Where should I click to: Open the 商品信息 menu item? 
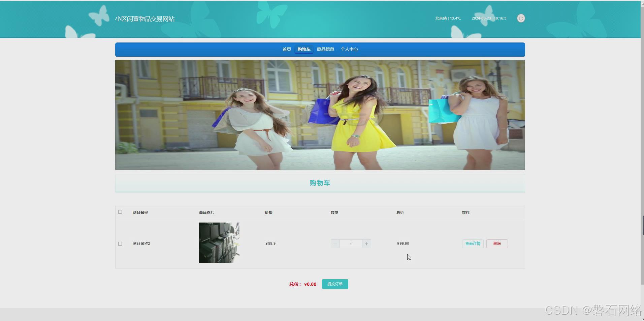click(x=325, y=49)
